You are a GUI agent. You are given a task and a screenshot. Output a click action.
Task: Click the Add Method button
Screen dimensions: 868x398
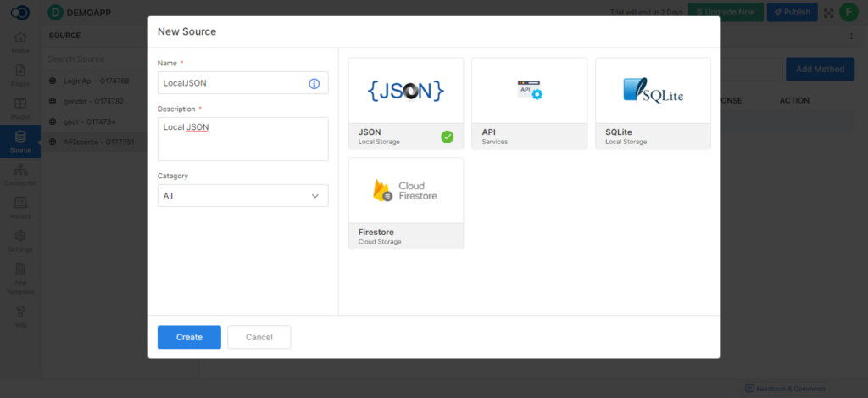[x=820, y=70]
